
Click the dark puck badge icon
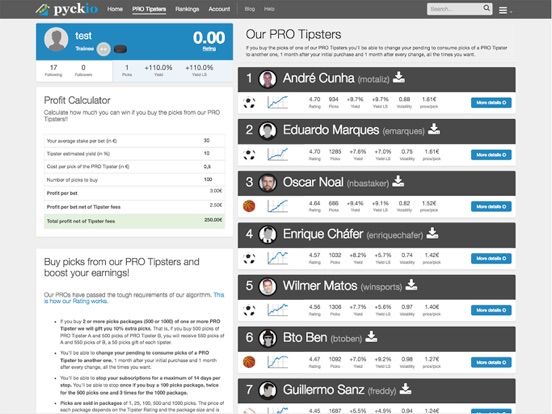click(x=120, y=49)
